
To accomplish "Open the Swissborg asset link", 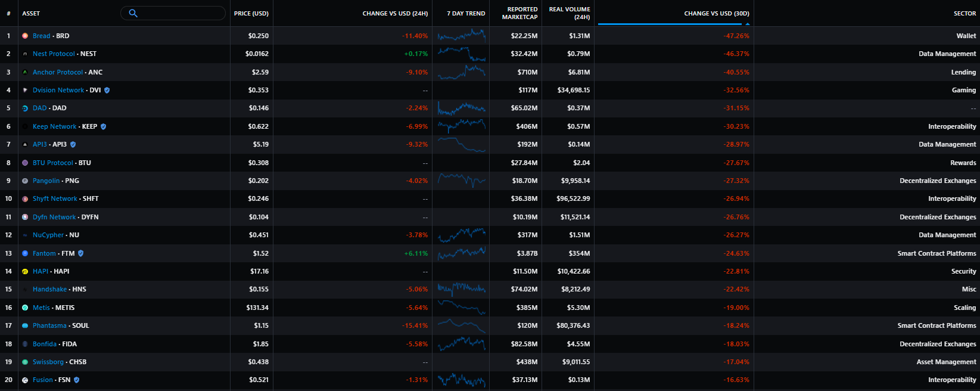I will tap(48, 362).
